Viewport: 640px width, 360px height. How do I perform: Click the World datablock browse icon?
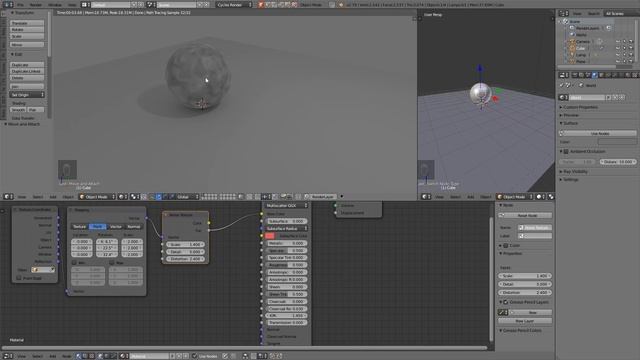563,98
